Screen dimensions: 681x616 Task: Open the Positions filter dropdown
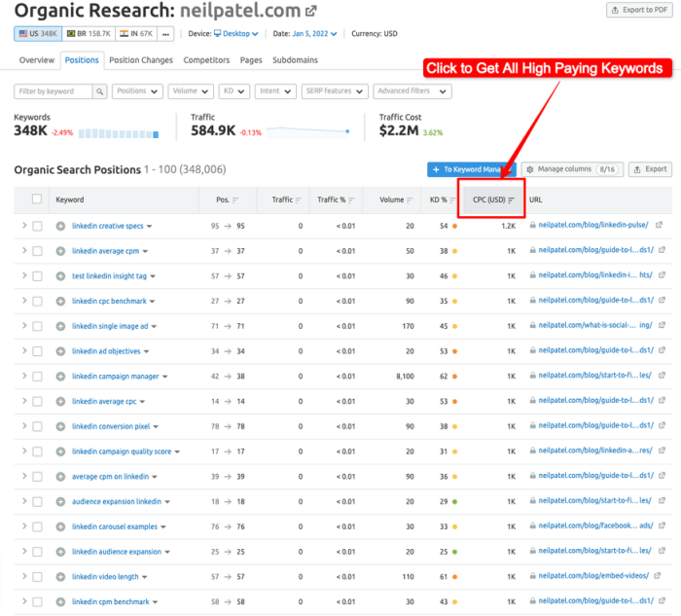pos(137,91)
